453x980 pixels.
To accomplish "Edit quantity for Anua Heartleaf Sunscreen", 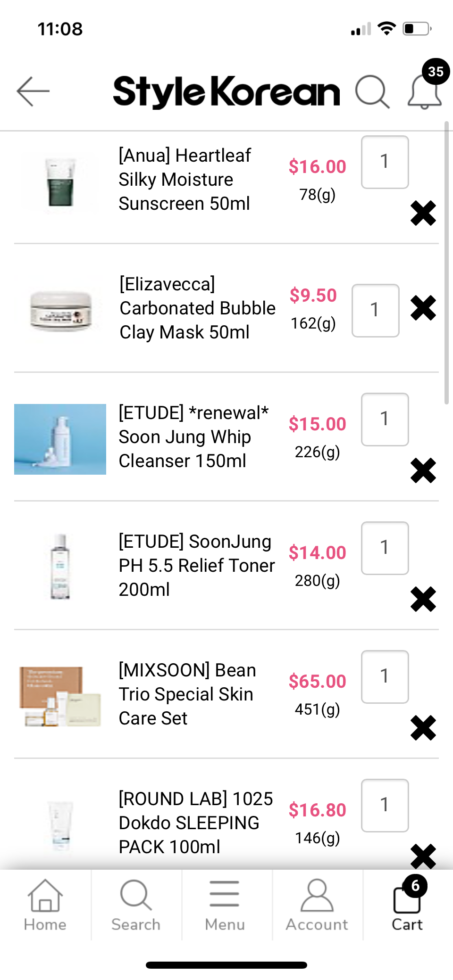I will [385, 162].
